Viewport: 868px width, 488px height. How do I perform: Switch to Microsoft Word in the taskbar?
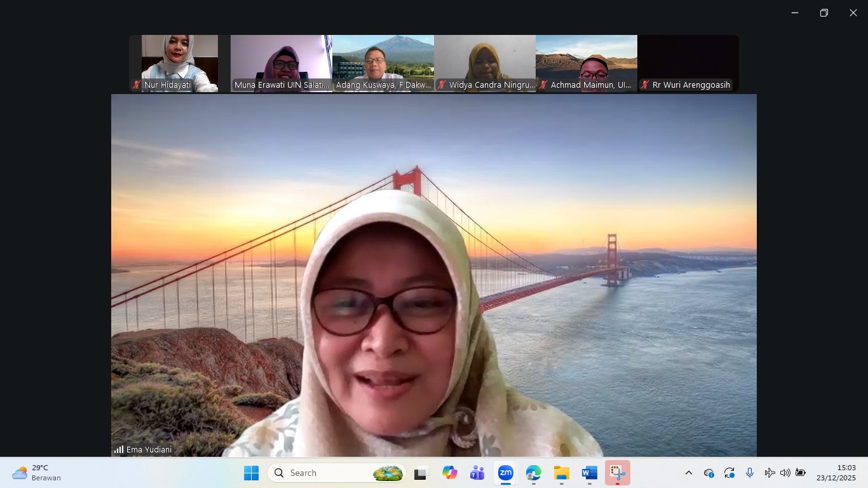[x=590, y=473]
